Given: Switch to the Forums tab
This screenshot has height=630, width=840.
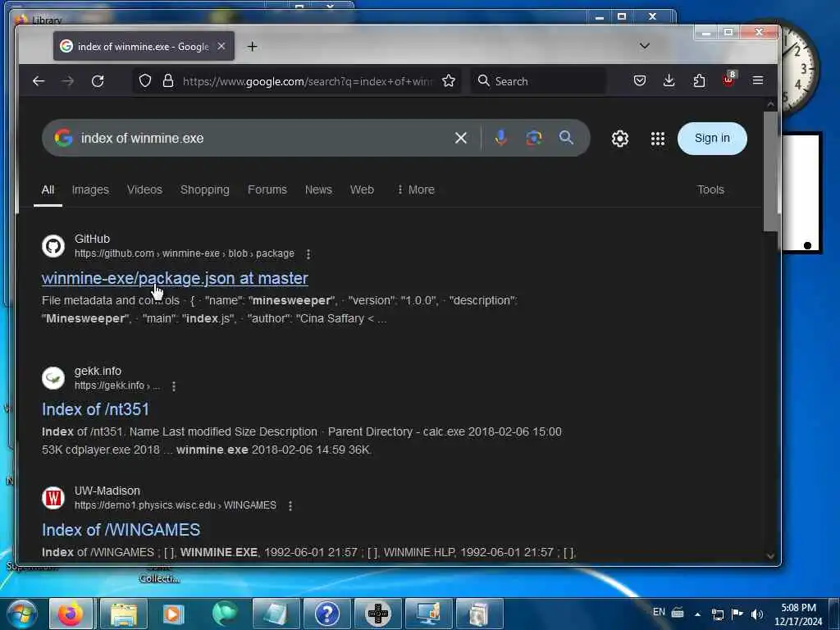Looking at the screenshot, I should [267, 189].
